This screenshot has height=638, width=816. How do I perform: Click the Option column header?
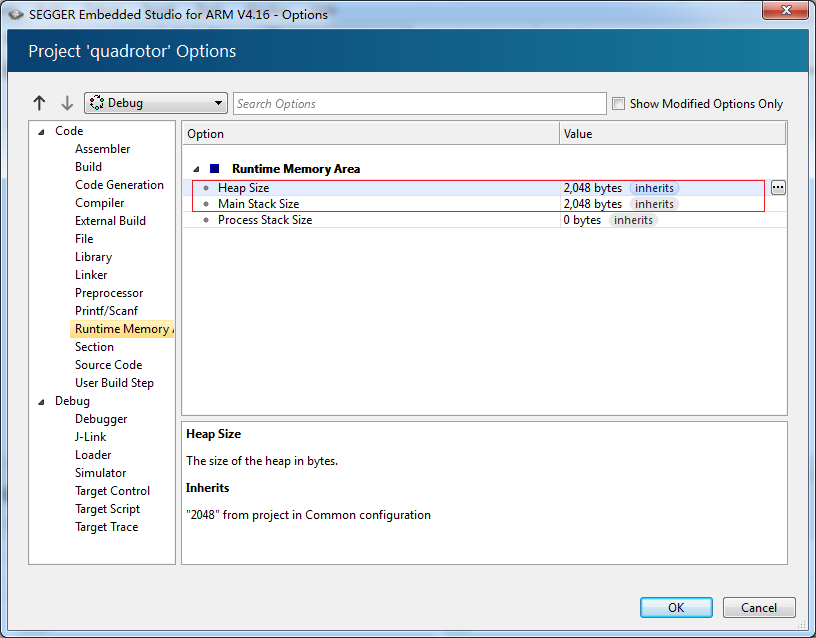click(x=371, y=134)
